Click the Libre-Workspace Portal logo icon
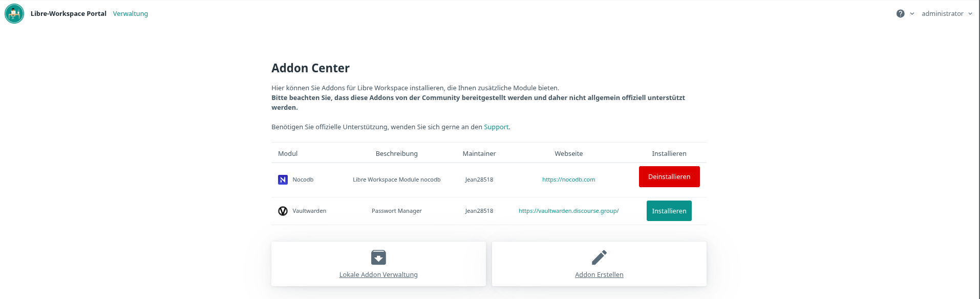 click(14, 13)
